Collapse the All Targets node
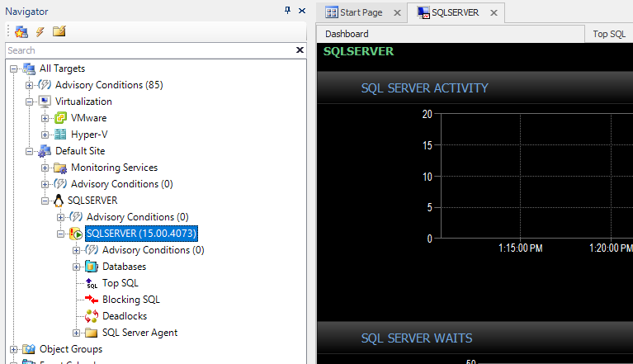633x364 pixels. [14, 69]
